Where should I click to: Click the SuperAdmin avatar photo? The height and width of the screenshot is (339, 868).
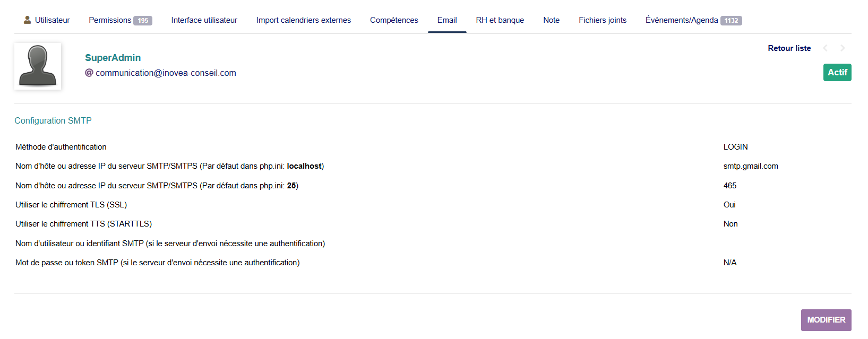(x=38, y=66)
